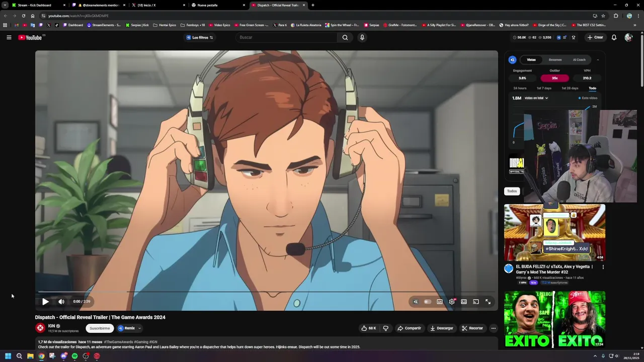Dislike the video
Screen dimensions: 644x362
point(385,328)
